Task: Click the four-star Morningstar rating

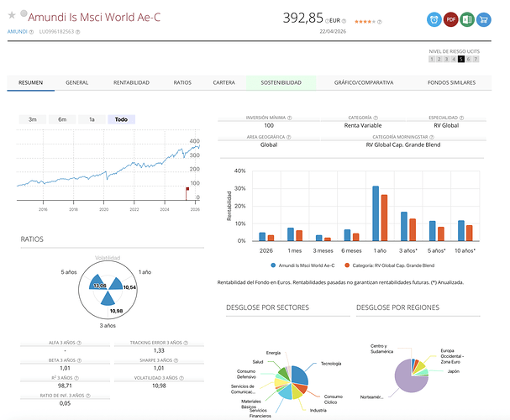Action: pos(365,22)
